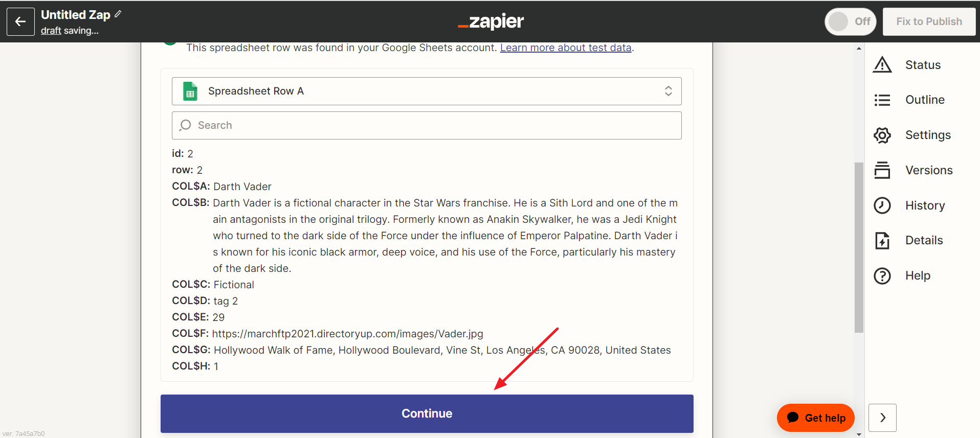Click the Outline list icon
The image size is (980, 438).
click(x=882, y=100)
